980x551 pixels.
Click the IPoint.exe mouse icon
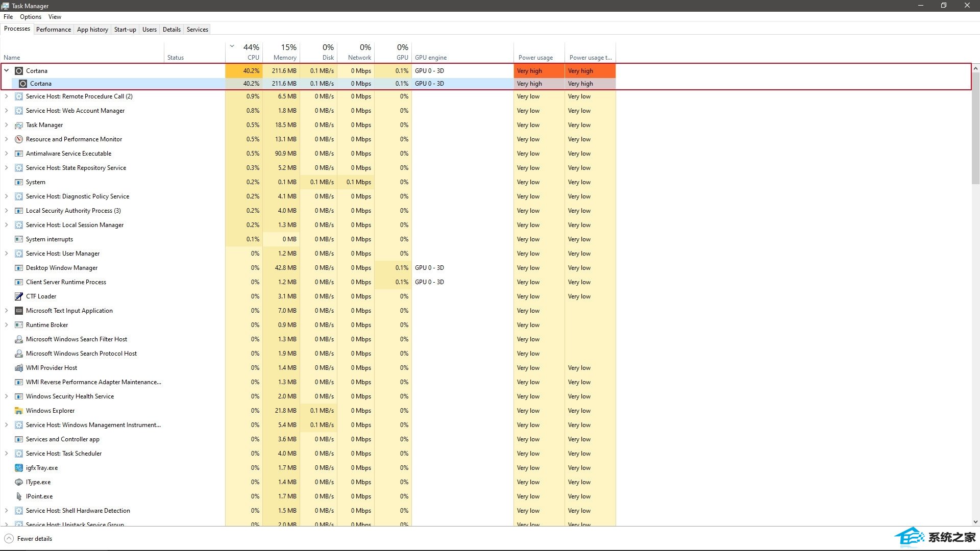19,496
